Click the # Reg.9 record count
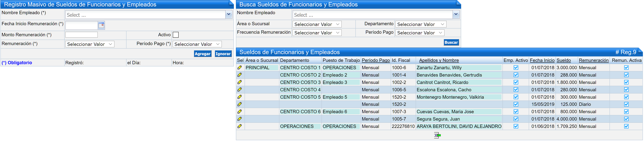 click(x=625, y=52)
